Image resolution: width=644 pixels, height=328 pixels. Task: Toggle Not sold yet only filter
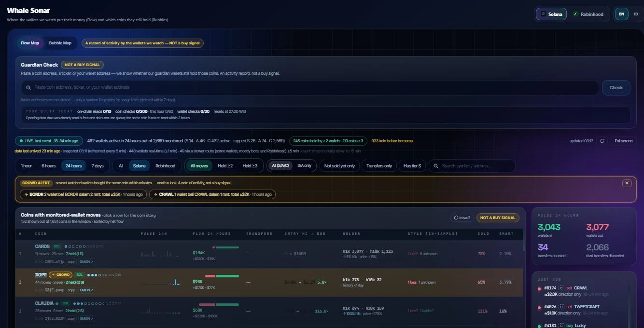(339, 166)
